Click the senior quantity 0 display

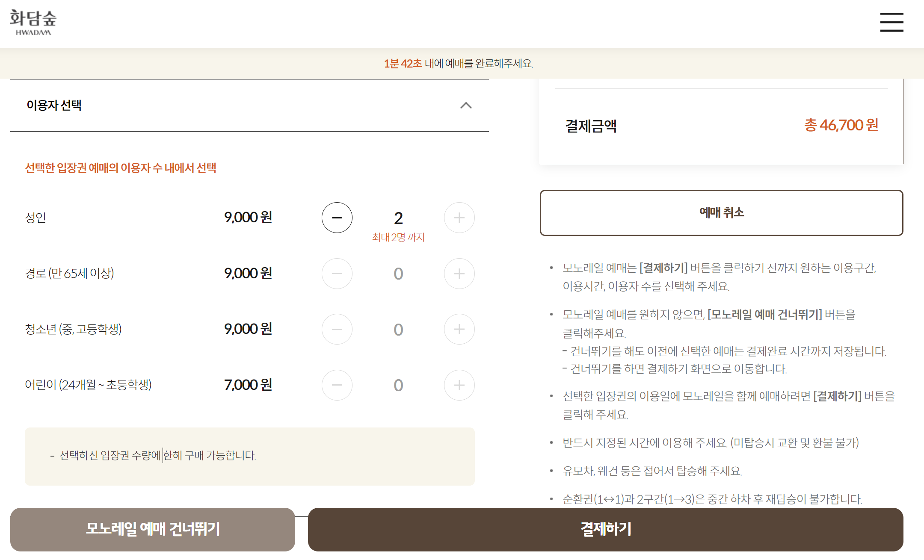point(398,274)
